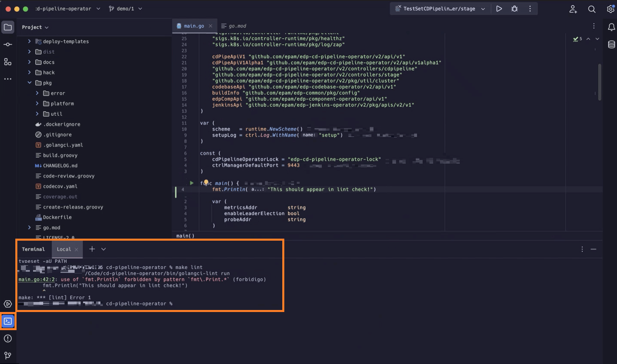Switch to the go.mod editor tab
This screenshot has height=364, width=617.
(x=236, y=25)
